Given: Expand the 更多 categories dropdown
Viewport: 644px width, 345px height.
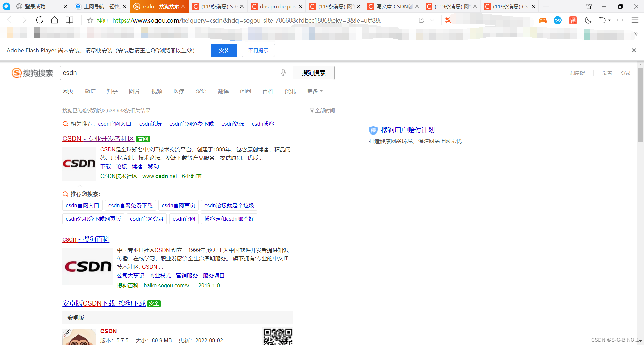Looking at the screenshot, I should coord(315,91).
